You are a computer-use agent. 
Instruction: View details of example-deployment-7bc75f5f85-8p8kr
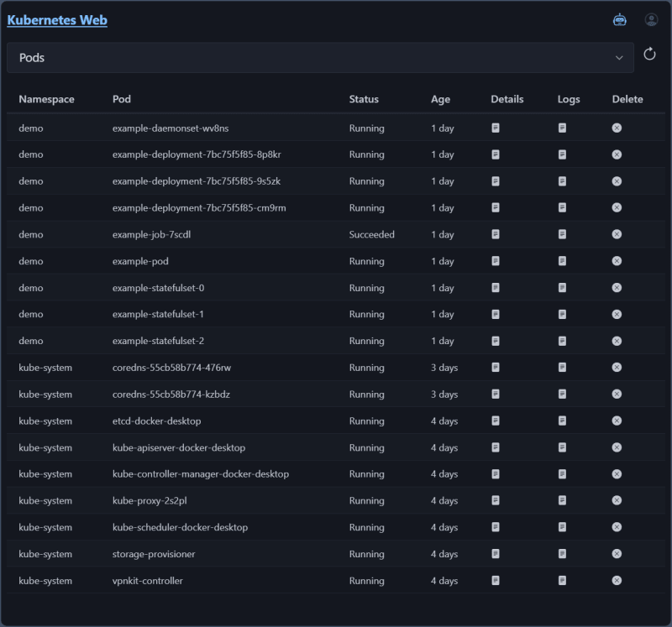click(496, 154)
